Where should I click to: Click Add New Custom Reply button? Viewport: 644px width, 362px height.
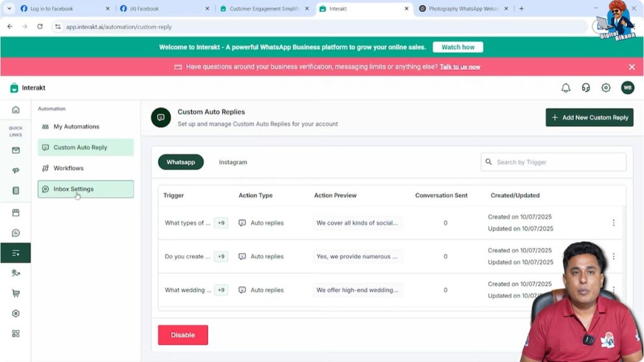tap(589, 118)
